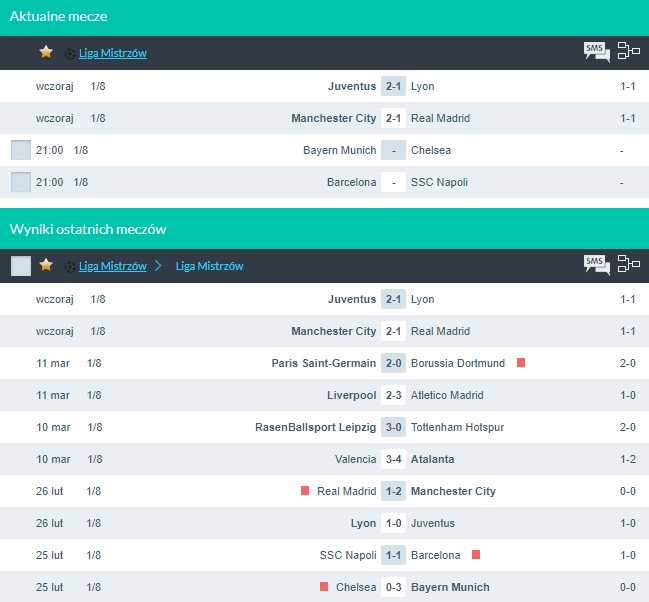Click halftime score 0-0 in Chelsea 25 lut row
The width and height of the screenshot is (649, 602).
(627, 587)
